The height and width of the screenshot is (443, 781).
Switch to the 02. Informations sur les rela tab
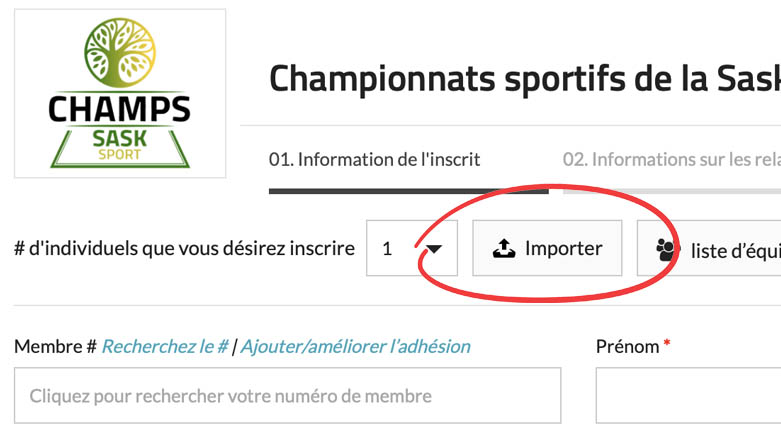671,159
